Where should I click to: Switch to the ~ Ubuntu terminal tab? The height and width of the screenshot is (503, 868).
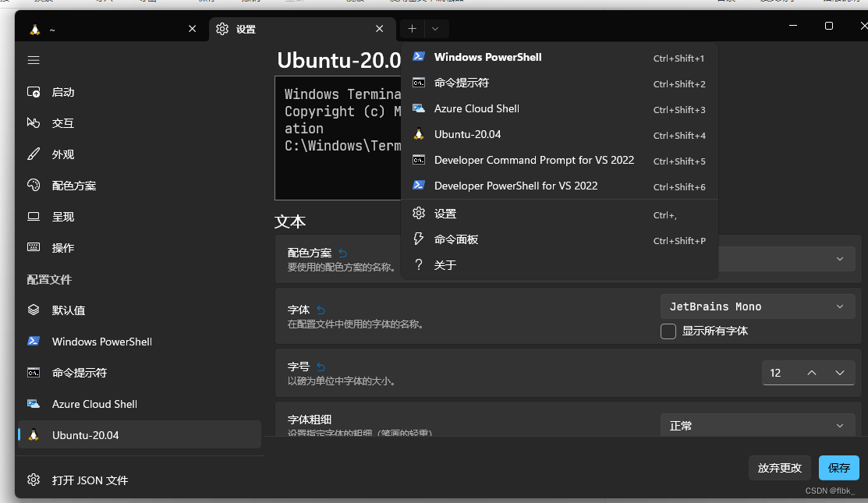coord(113,30)
